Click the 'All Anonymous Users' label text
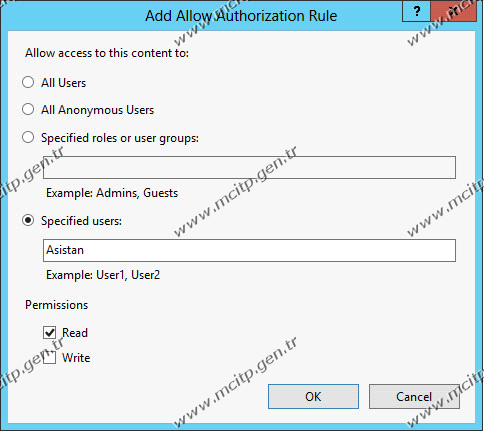Viewport: 484px width, 431px height. (x=97, y=110)
